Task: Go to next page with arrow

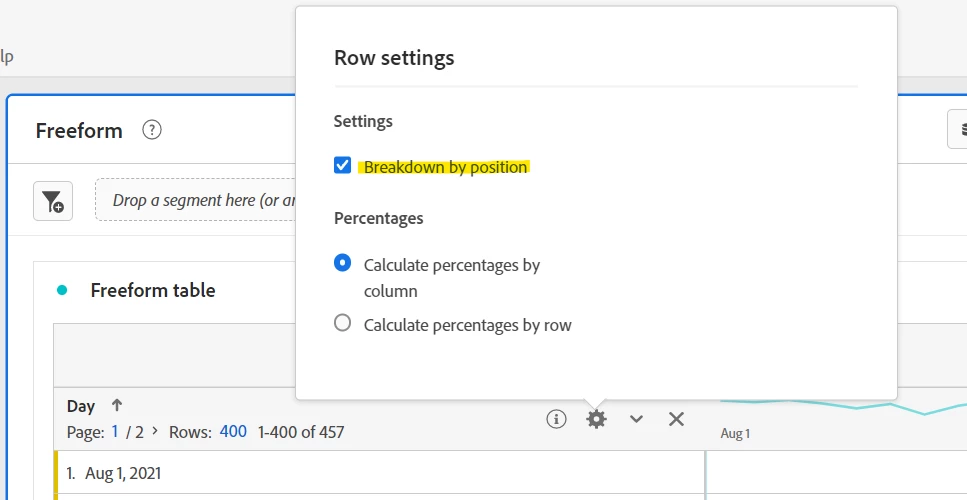Action: pyautogui.click(x=155, y=432)
